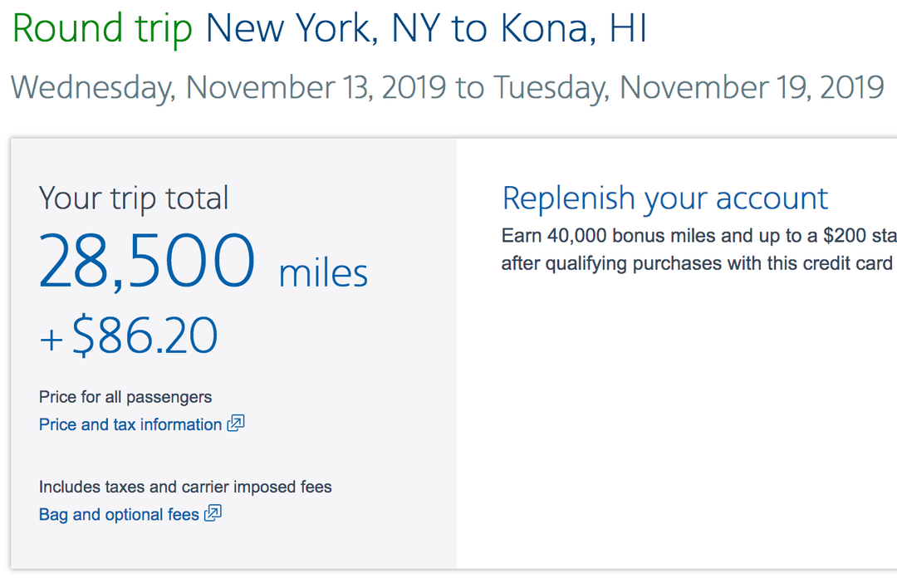
Task: Click the external-link icon beside Price and tax information
Action: tap(235, 424)
